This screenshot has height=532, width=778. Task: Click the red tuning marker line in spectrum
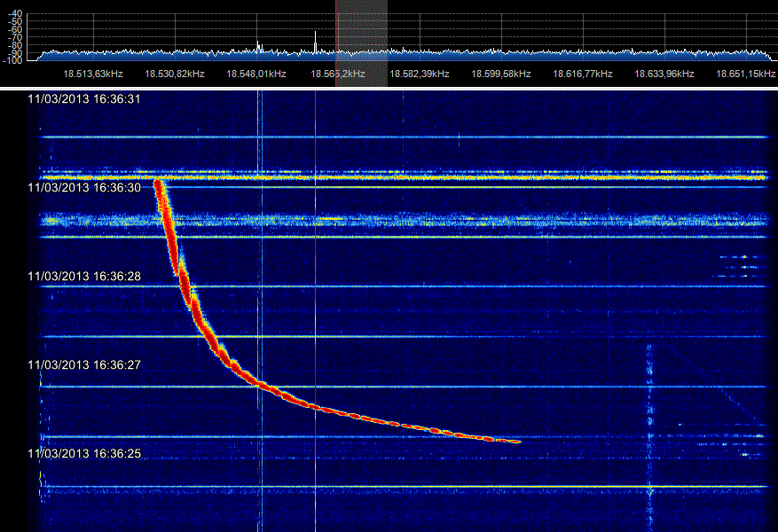(336, 43)
